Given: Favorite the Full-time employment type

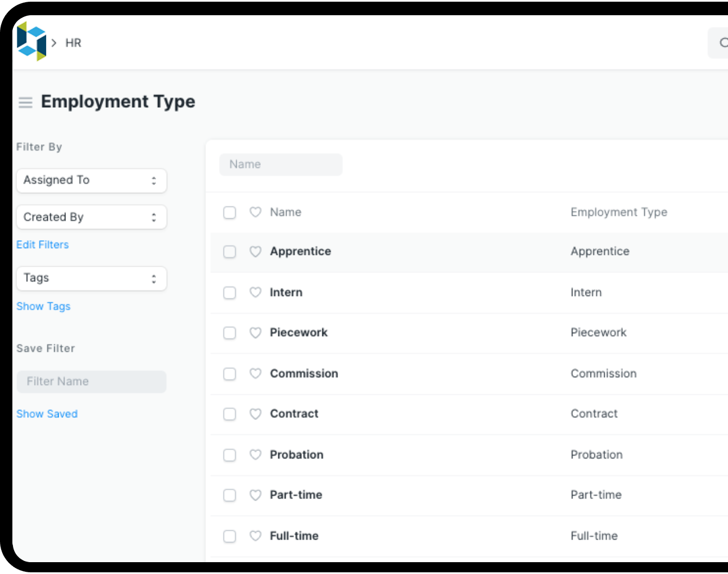Looking at the screenshot, I should click(x=255, y=536).
